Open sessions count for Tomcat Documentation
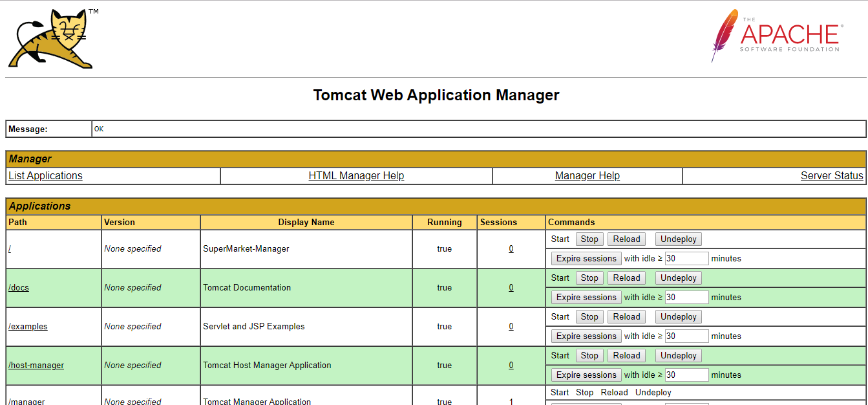This screenshot has width=868, height=405. tap(511, 288)
